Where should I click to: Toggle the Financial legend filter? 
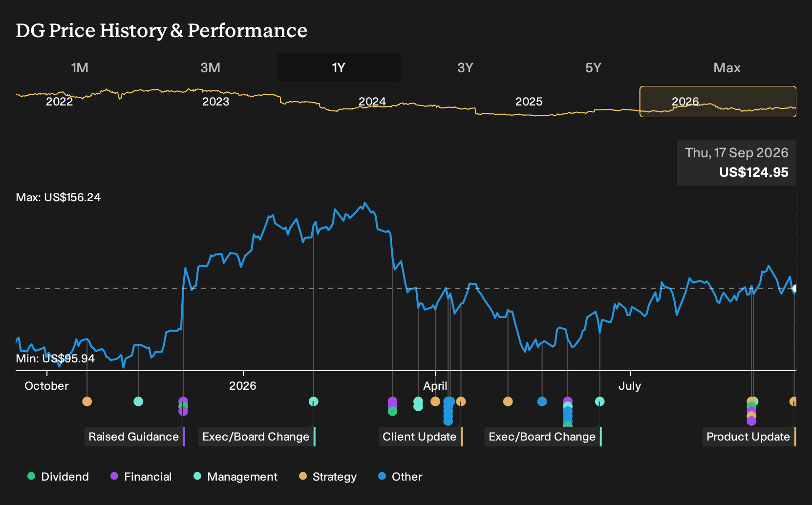(x=141, y=477)
